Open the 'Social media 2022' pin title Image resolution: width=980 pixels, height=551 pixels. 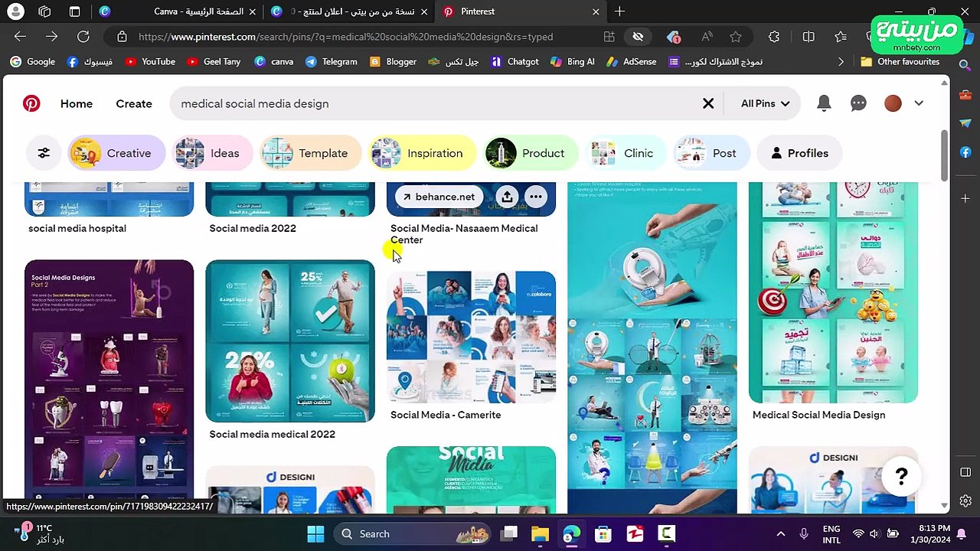(x=253, y=228)
